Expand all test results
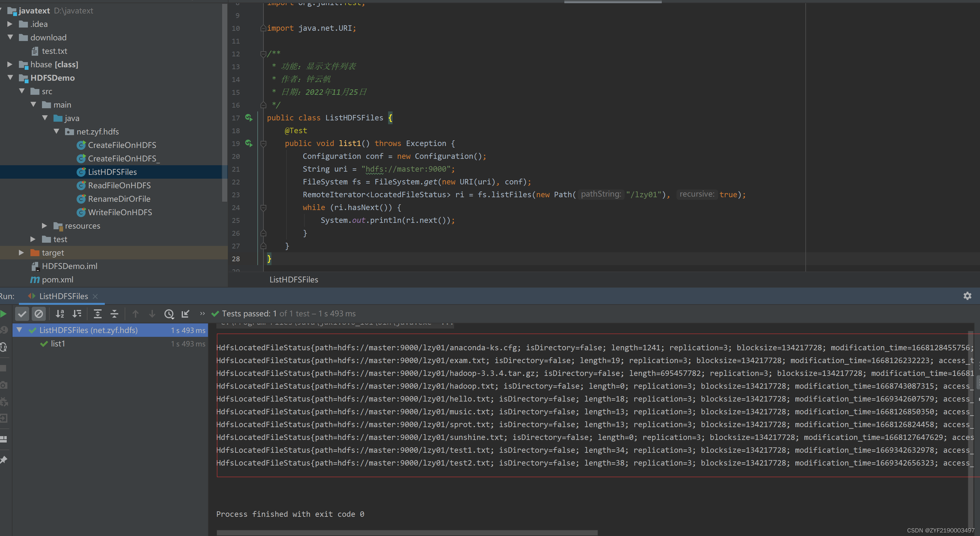This screenshot has height=536, width=980. coord(97,313)
